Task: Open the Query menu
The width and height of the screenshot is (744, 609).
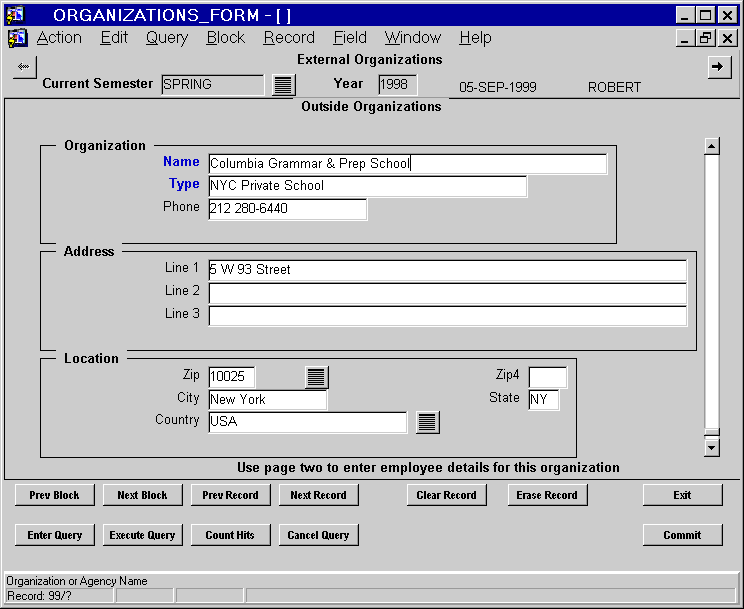Action: pyautogui.click(x=167, y=37)
